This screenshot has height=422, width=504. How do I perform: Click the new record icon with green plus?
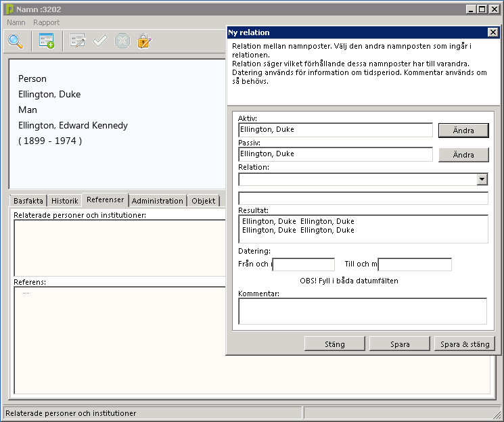click(x=46, y=41)
